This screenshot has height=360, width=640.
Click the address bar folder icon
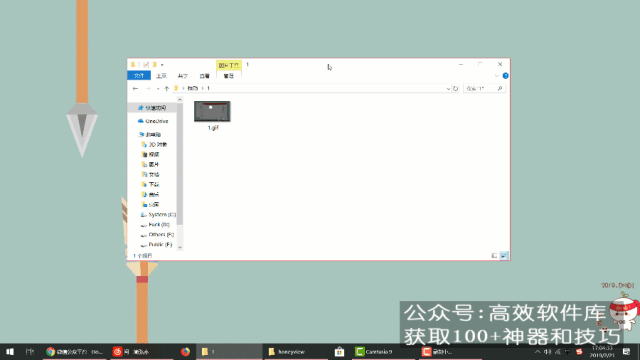pyautogui.click(x=176, y=88)
